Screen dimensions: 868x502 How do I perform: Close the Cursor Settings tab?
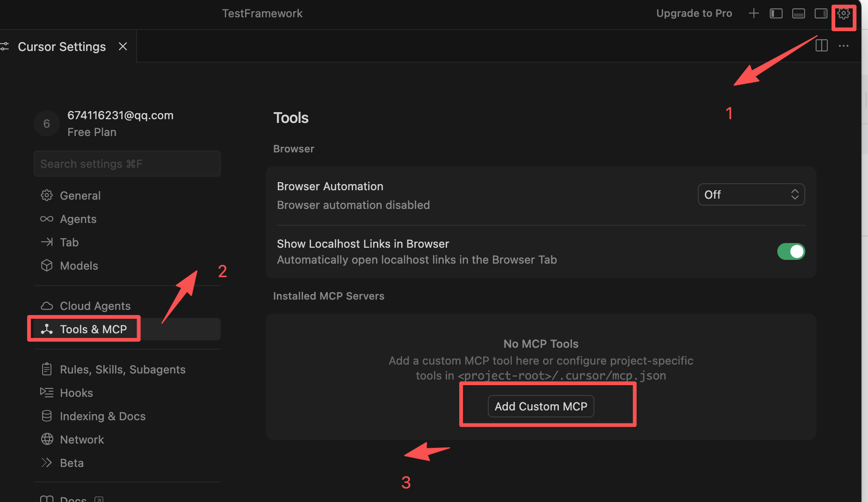[123, 46]
